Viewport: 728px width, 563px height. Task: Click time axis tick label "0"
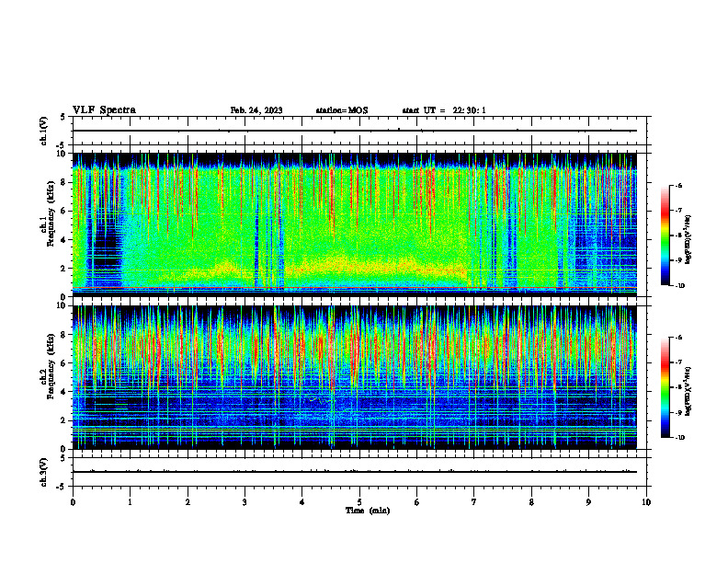pos(73,502)
